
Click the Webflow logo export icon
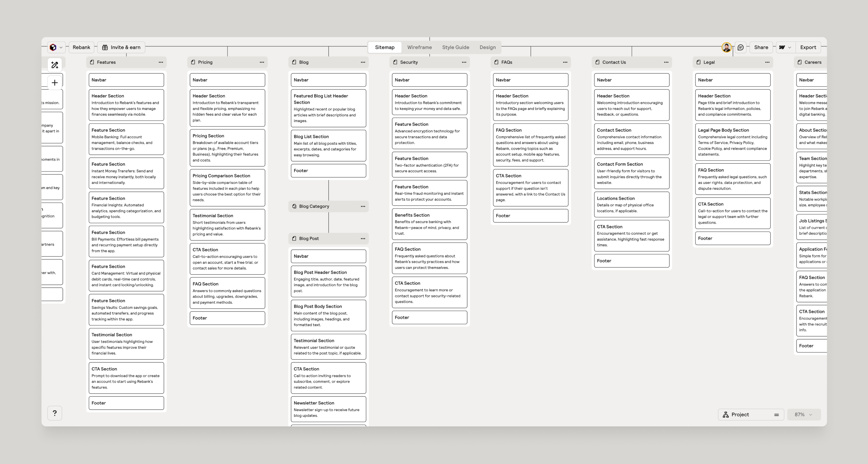click(782, 47)
